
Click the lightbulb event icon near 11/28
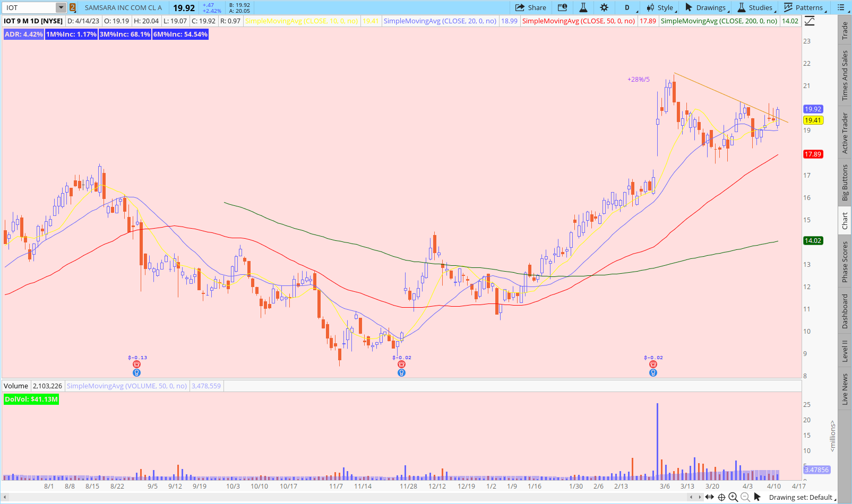coord(401,373)
